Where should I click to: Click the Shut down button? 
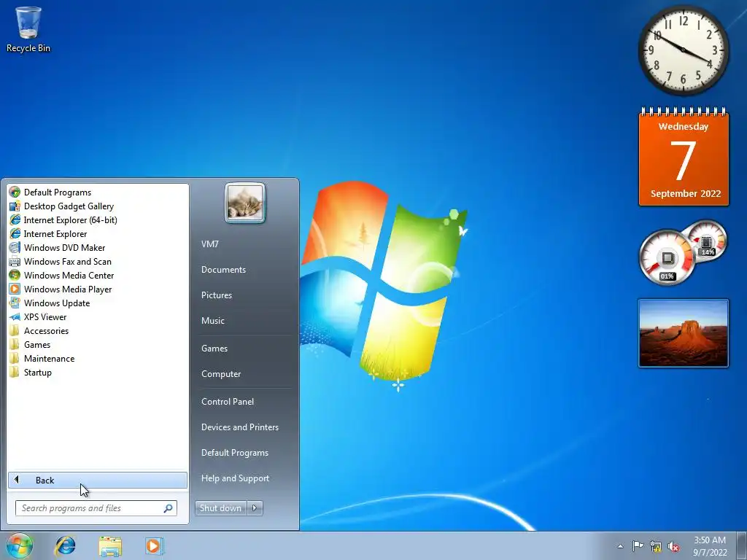pyautogui.click(x=220, y=508)
